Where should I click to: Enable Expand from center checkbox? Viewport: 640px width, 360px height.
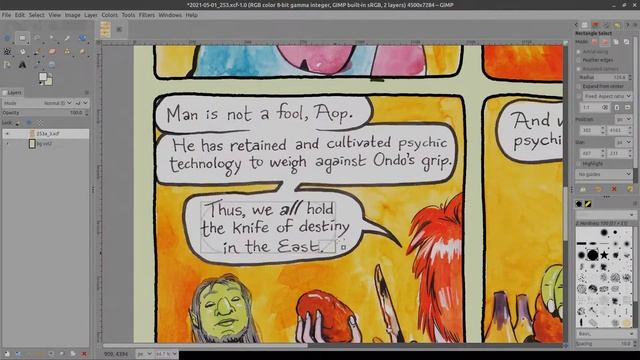coord(578,87)
